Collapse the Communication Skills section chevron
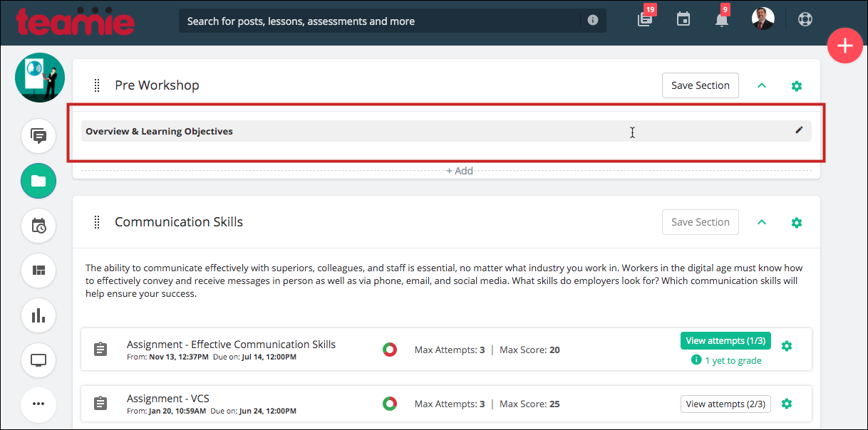 point(762,222)
